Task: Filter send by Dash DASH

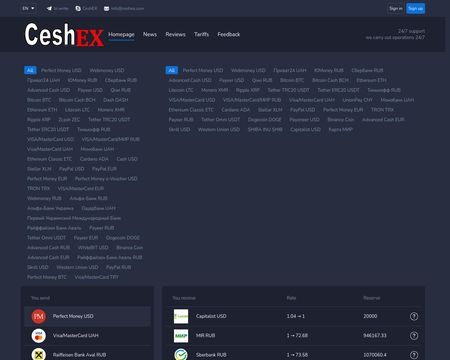Action: (x=116, y=100)
